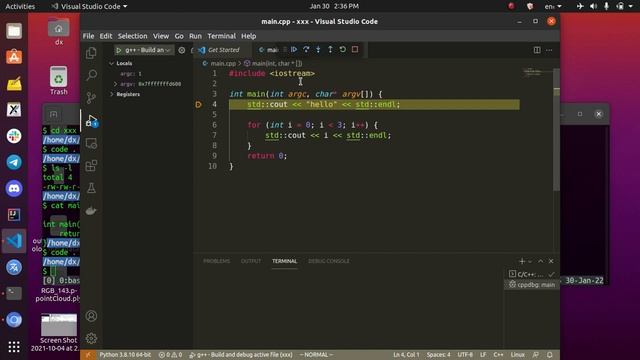Open the Source Control view
Viewport: 640px width, 360px height.
tap(91, 98)
